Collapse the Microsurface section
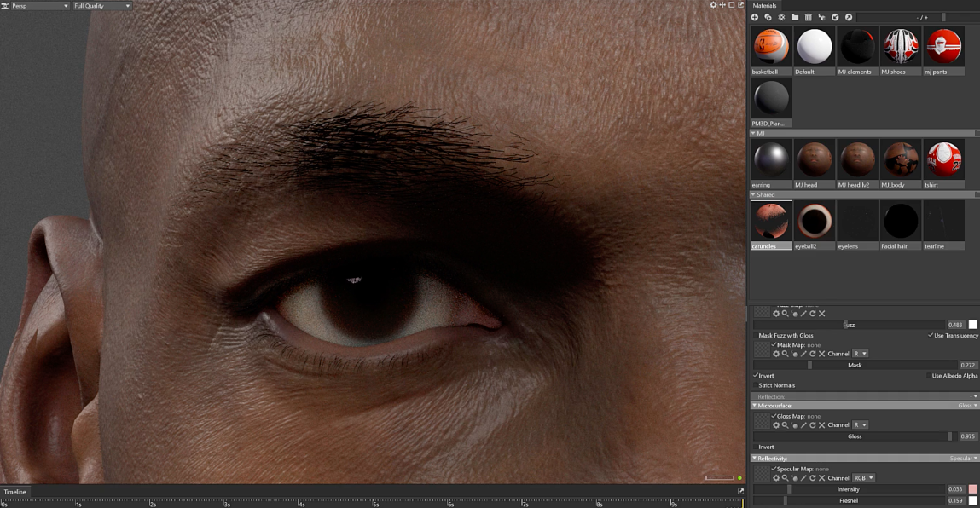The width and height of the screenshot is (980, 508). [x=754, y=406]
